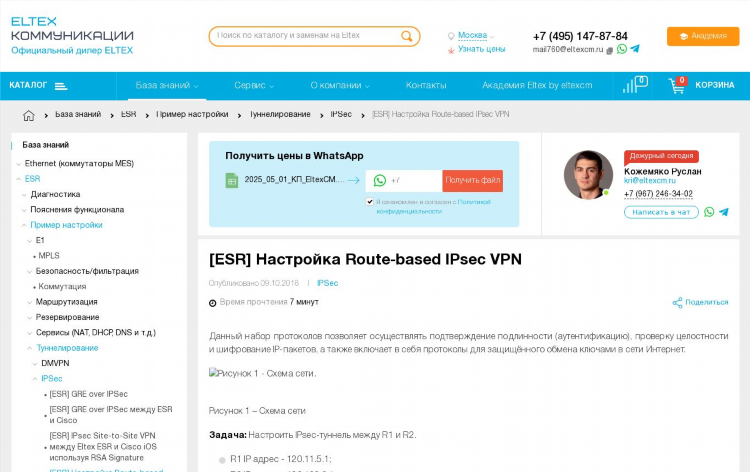Collapse the ESR tree node
This screenshot has height=472, width=750.
pos(19,179)
